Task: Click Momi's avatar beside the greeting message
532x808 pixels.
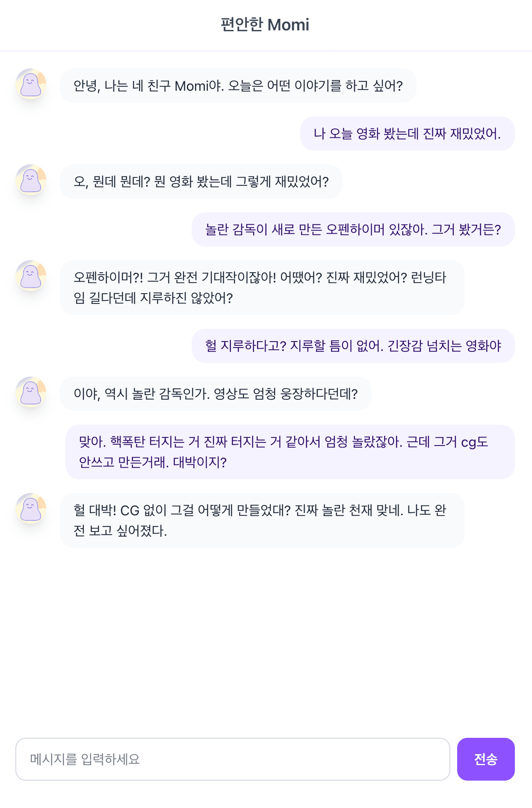Action: pos(31,84)
